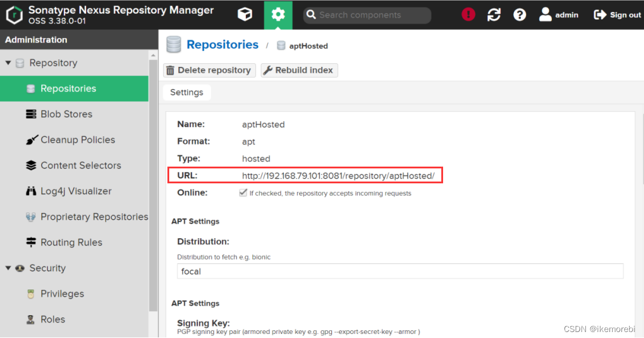The height and width of the screenshot is (338, 644).
Task: Select Repositories in the sidebar
Action: [74, 88]
